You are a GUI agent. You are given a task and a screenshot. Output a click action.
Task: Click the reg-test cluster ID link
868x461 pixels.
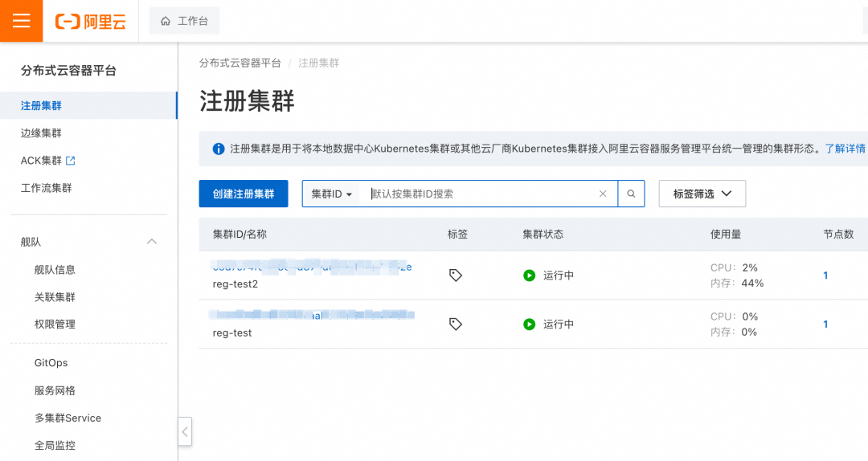312,315
